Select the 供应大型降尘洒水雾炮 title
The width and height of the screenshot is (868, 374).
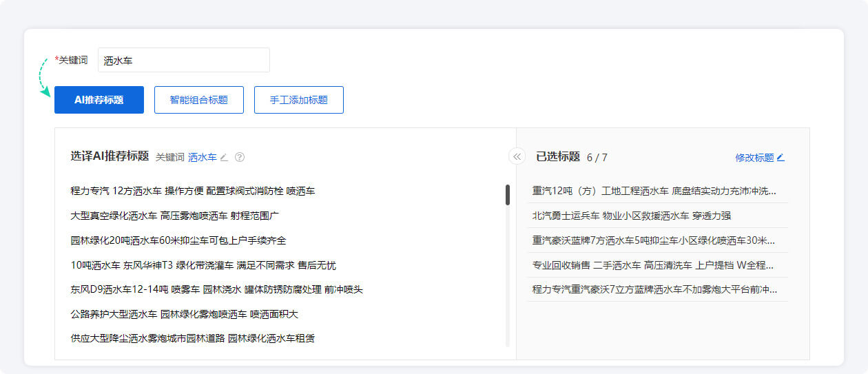(x=193, y=338)
